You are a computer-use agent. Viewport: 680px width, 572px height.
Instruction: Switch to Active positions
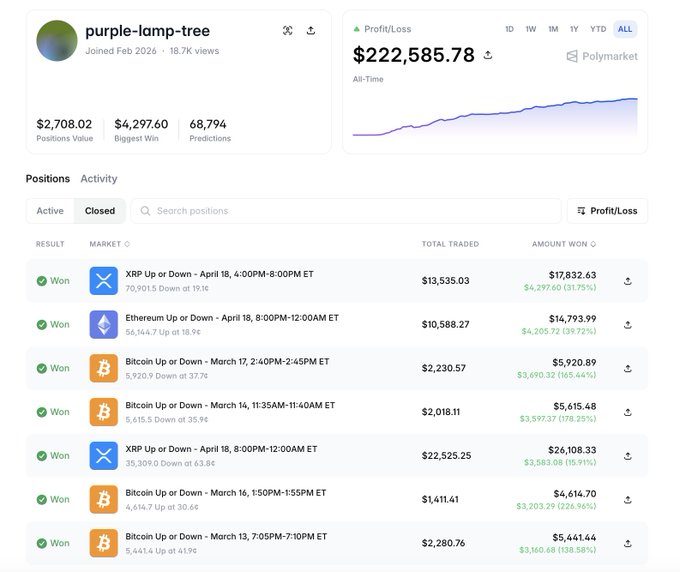point(50,211)
